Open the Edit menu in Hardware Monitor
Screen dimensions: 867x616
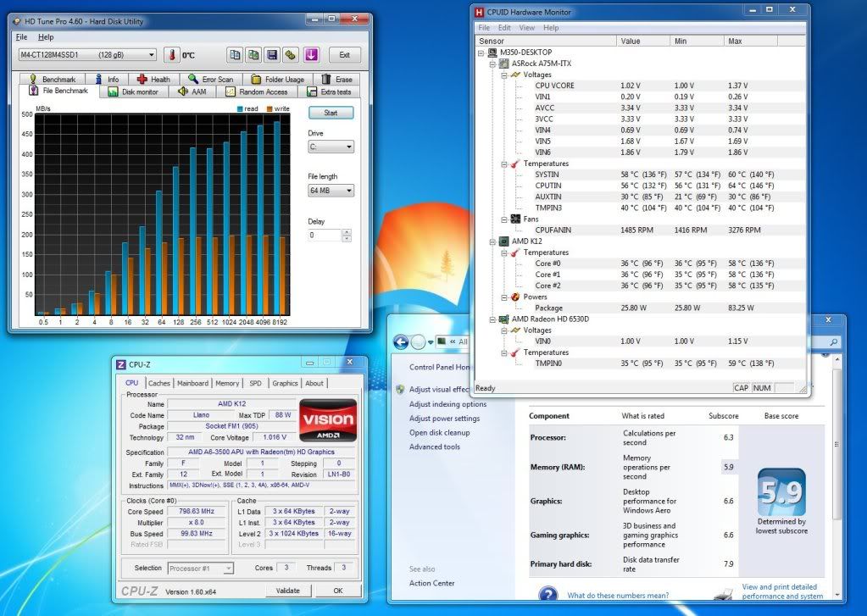coord(504,28)
